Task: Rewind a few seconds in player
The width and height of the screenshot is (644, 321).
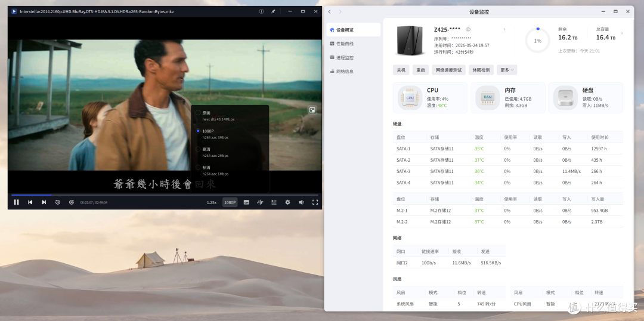Action: point(58,202)
